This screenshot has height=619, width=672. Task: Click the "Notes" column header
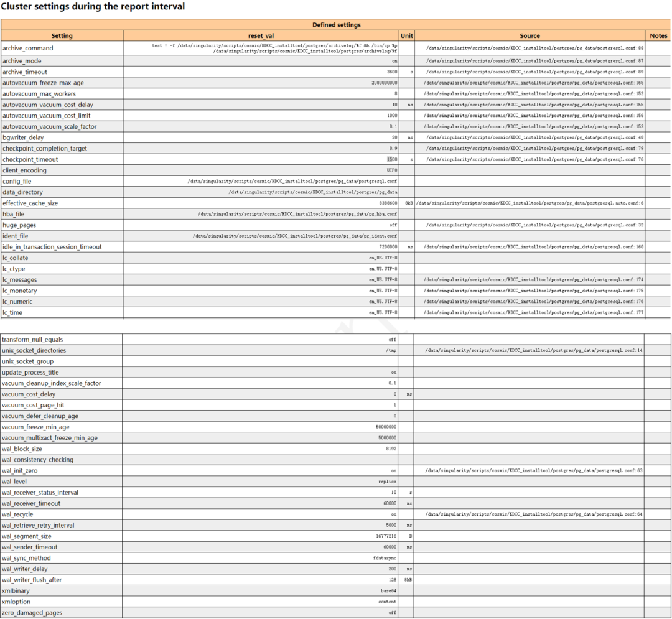(658, 36)
